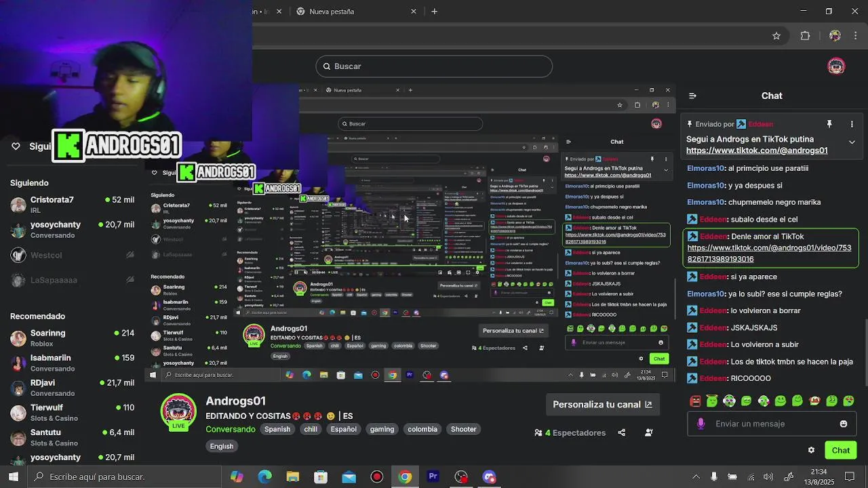
Task: Click Personaliza tu canal button
Action: coord(602,405)
